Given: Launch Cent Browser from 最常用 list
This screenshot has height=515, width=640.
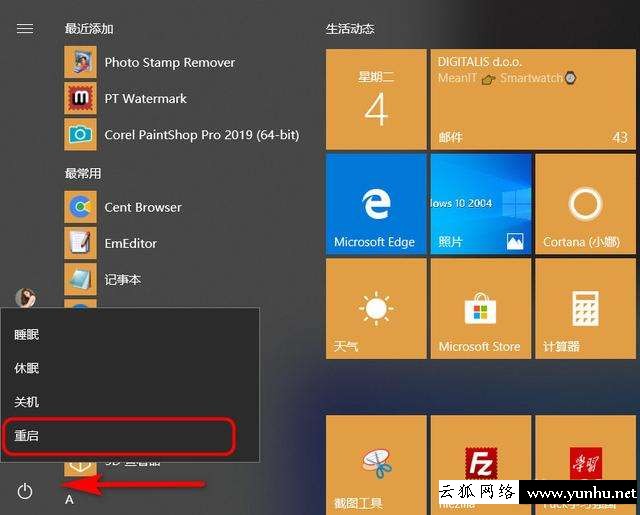Looking at the screenshot, I should [x=143, y=207].
